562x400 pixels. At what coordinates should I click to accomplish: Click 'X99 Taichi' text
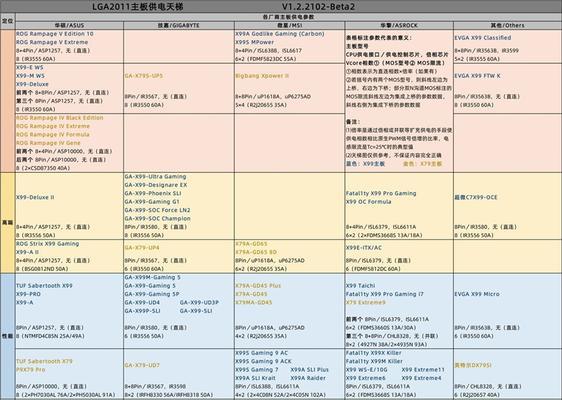(361, 285)
